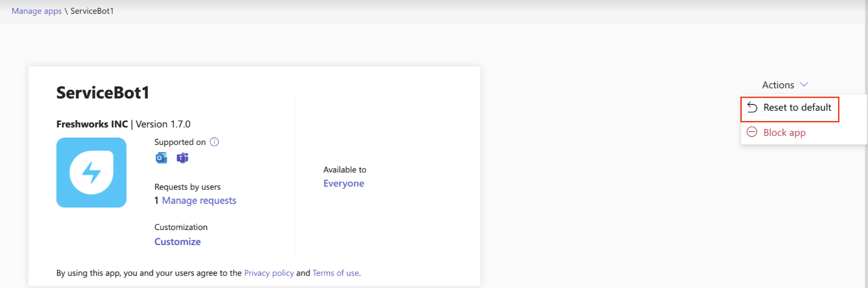Click the Reset to default undo icon
868x288 pixels.
coord(752,107)
